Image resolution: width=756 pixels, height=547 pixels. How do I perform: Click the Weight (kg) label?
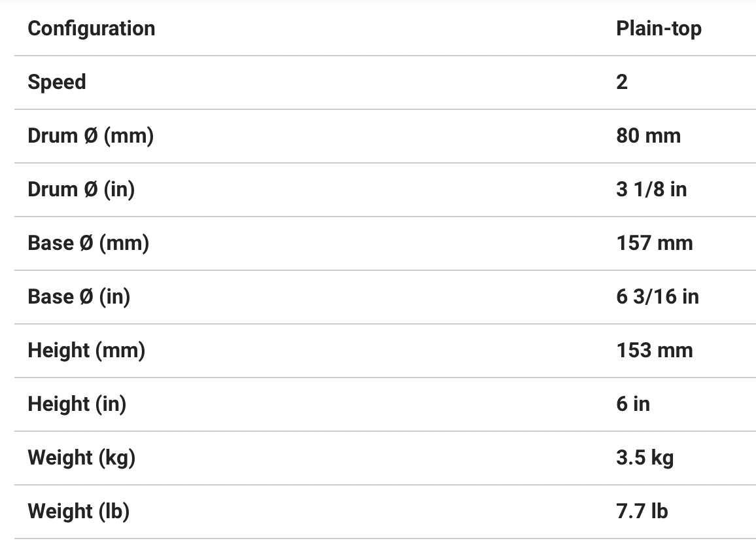pyautogui.click(x=82, y=458)
